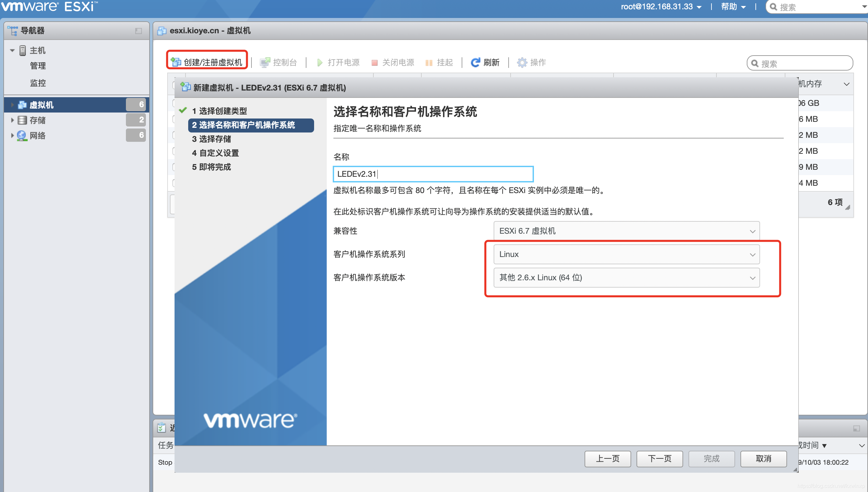The height and width of the screenshot is (492, 868).
Task: Select step 4 自定义设置
Action: (x=215, y=153)
